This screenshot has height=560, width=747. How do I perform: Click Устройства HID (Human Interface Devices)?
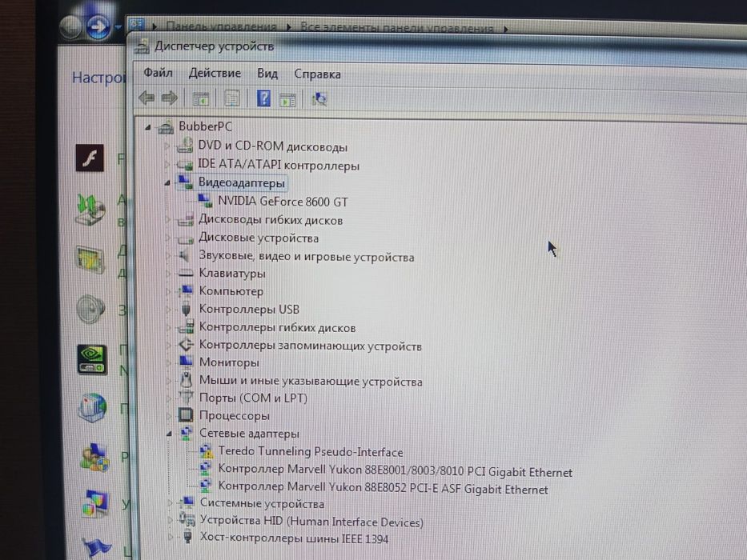point(311,522)
